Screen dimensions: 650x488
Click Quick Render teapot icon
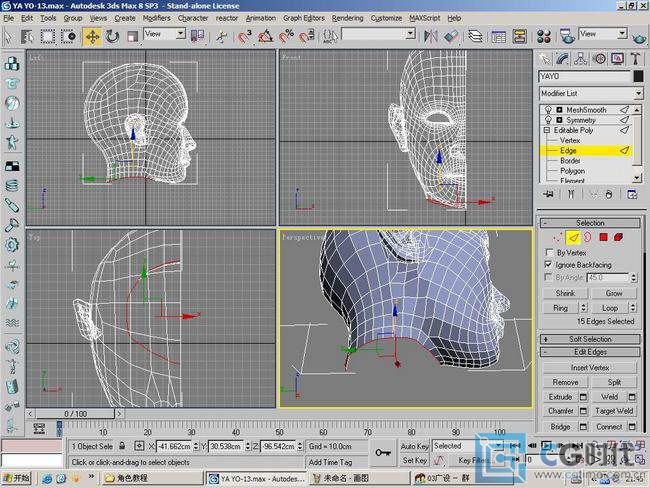coord(640,38)
